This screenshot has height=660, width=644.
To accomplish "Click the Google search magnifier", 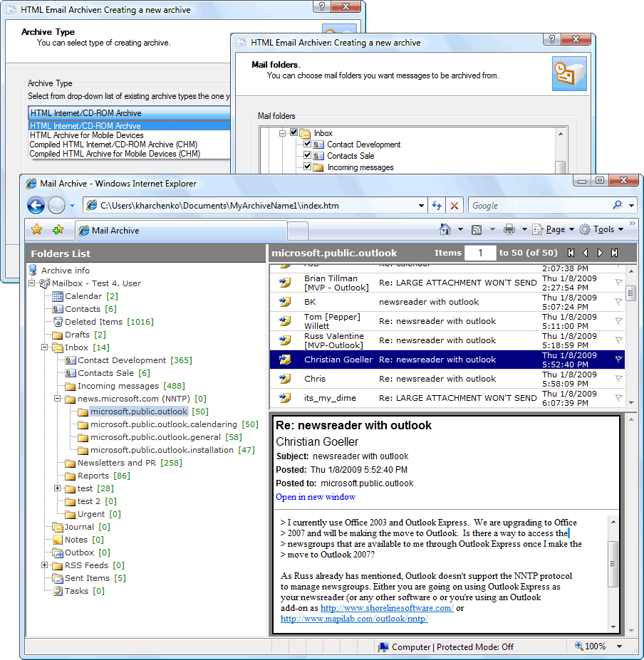I will pos(618,205).
